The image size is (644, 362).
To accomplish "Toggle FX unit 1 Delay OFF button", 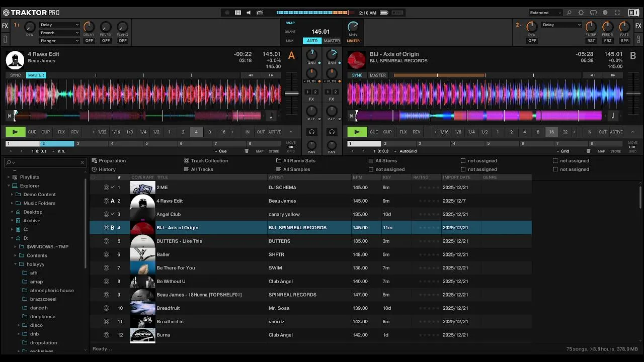I will coord(89,41).
